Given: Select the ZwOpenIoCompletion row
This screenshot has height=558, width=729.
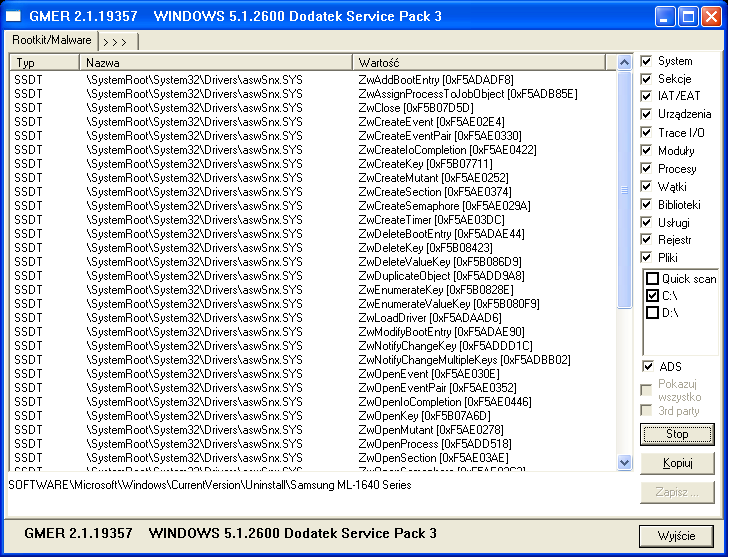Looking at the screenshot, I should [x=313, y=402].
